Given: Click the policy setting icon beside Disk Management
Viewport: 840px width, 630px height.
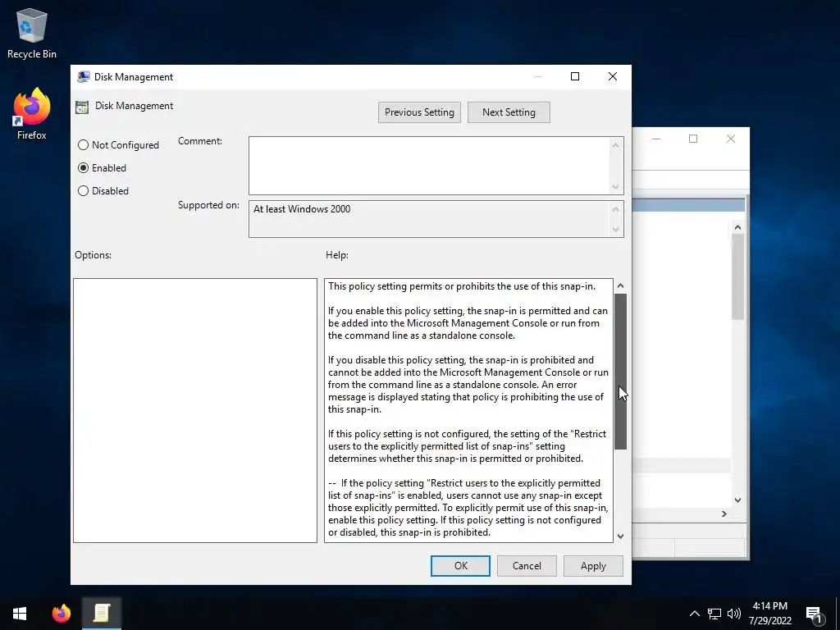Looking at the screenshot, I should tap(82, 107).
